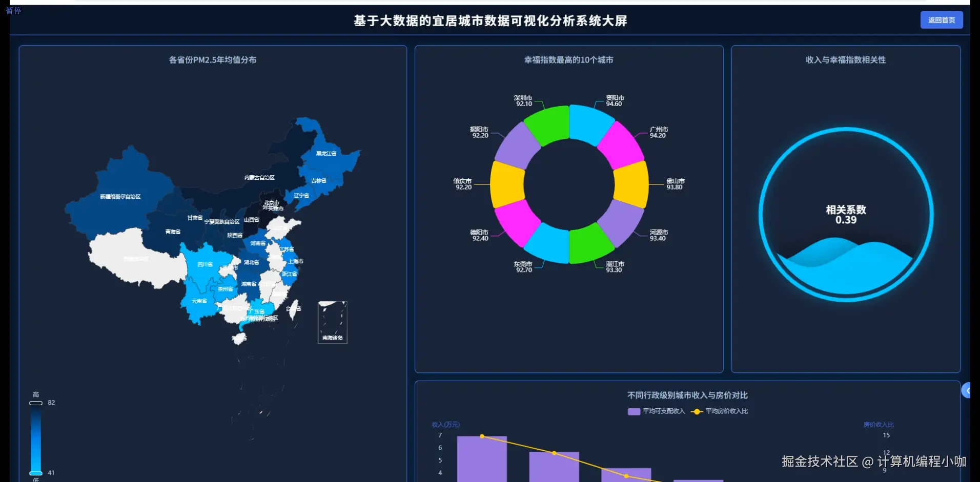Click the 不同行政级别城市收入与房价对比 title
Screen dimensions: 980x482
coord(687,395)
